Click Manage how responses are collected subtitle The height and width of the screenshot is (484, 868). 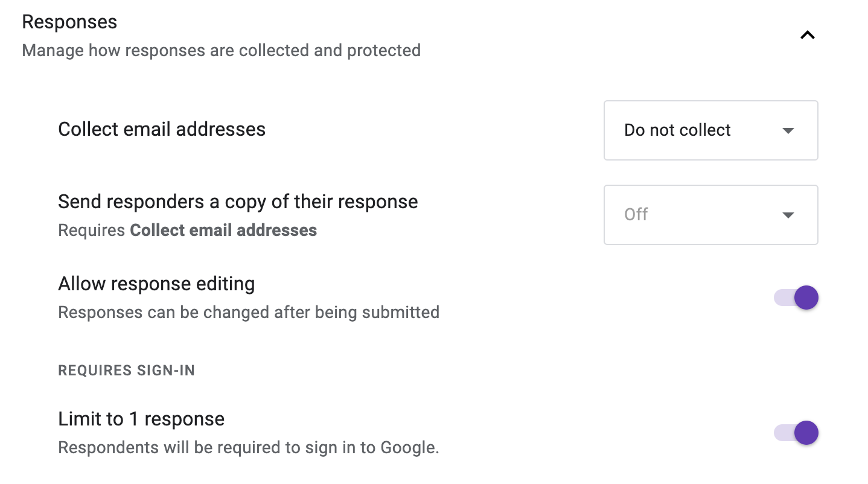221,49
